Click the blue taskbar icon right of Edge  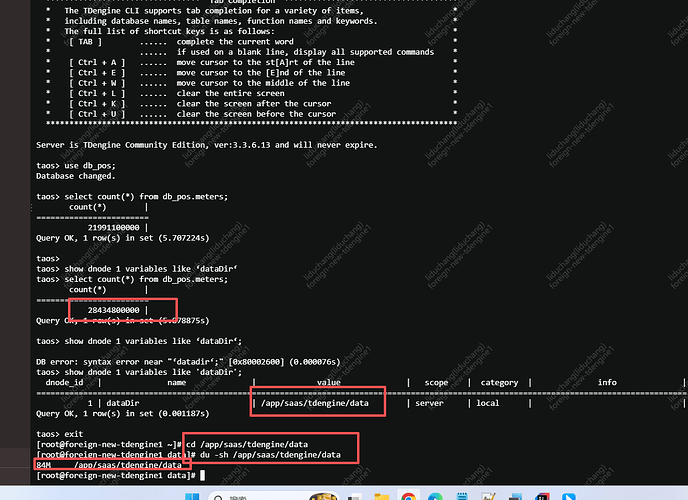point(462,494)
